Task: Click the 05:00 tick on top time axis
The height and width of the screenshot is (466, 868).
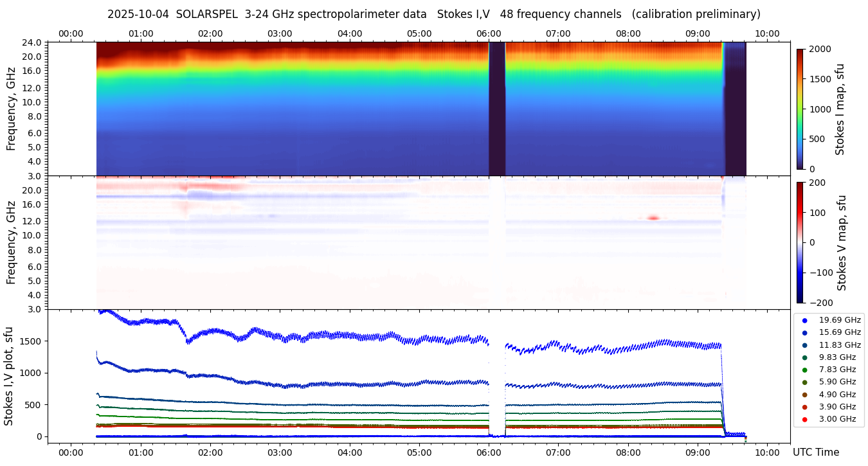Action: [419, 33]
